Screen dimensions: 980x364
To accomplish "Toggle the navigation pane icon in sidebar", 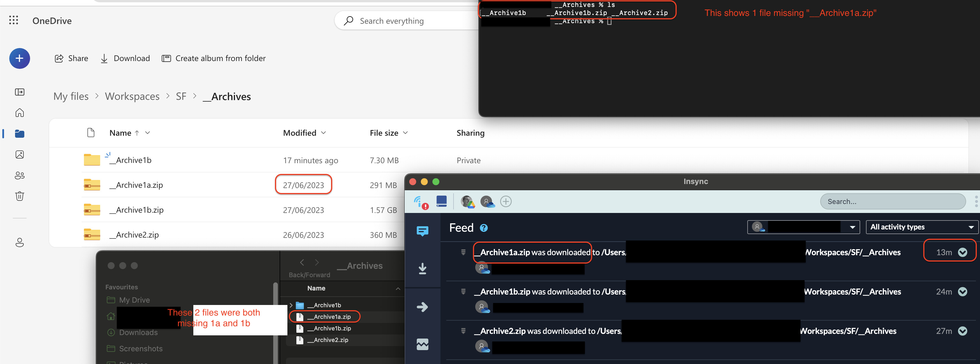I will [19, 92].
